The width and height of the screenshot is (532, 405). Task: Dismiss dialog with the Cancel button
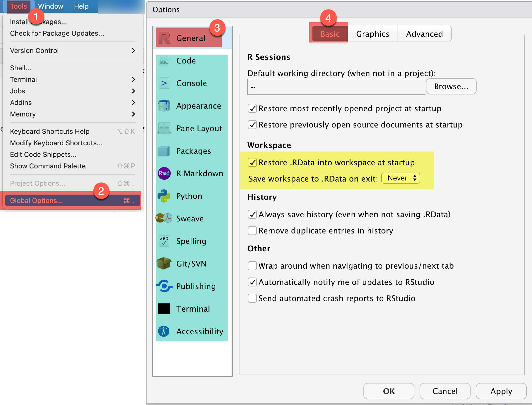coord(445,391)
